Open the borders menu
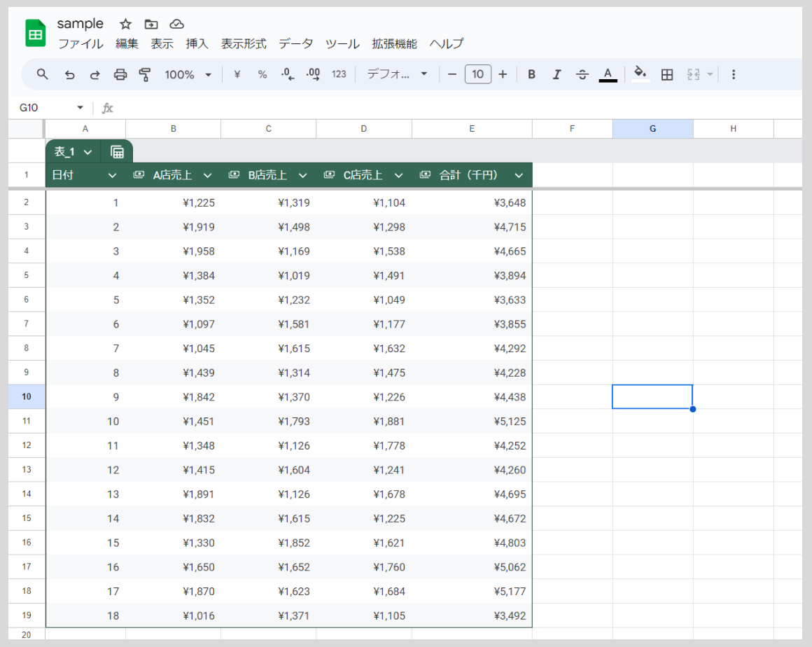 click(667, 75)
